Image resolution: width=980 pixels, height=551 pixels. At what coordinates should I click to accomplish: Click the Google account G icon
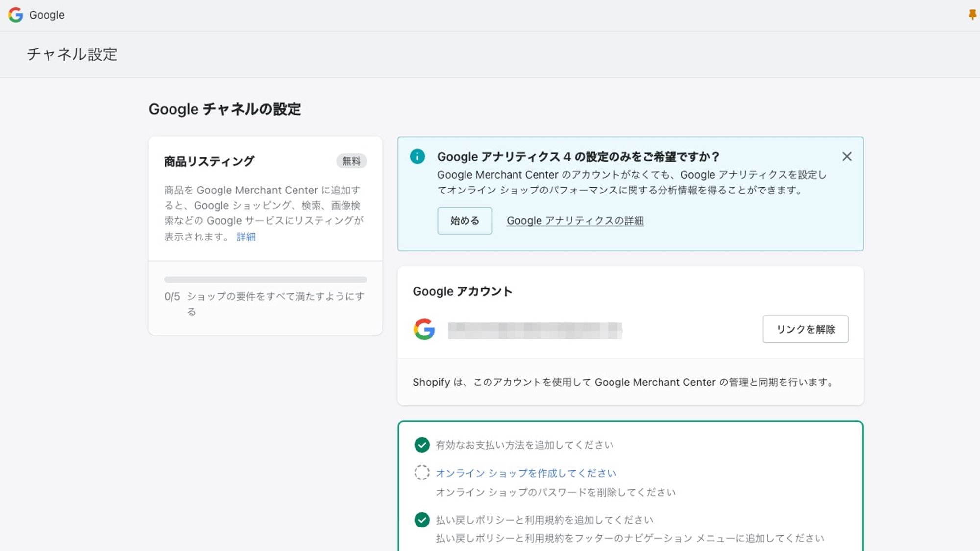[424, 329]
